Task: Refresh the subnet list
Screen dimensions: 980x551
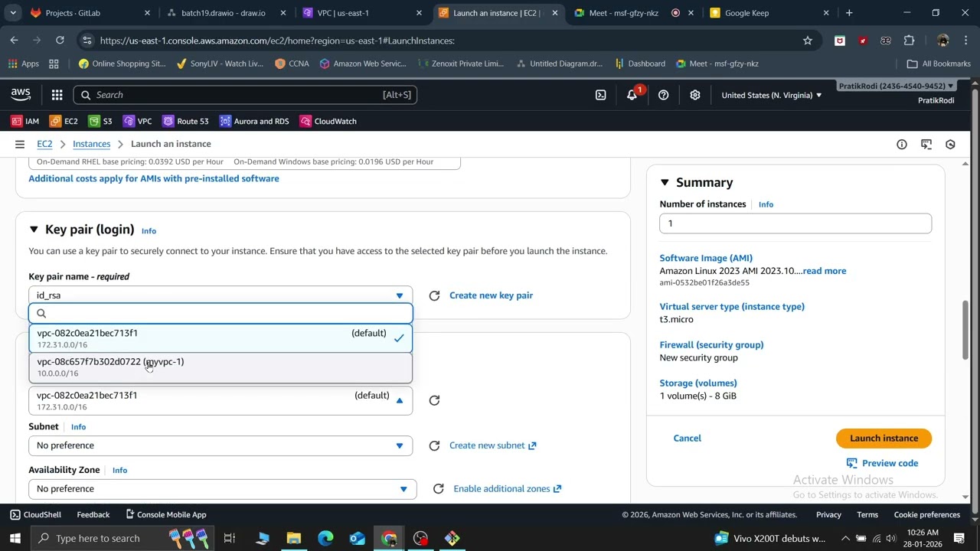Action: tap(434, 445)
